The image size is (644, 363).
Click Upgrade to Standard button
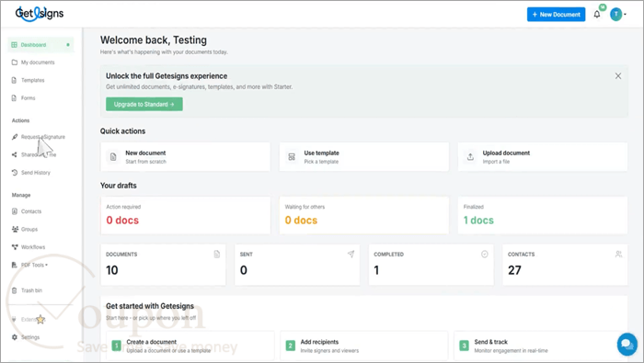[144, 104]
